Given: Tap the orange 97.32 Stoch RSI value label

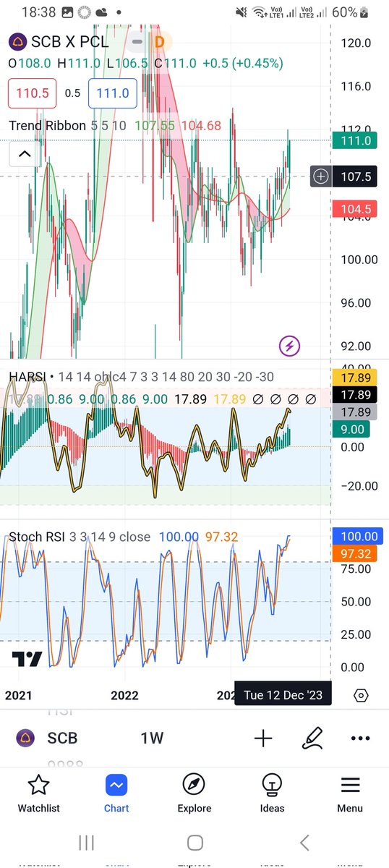Looking at the screenshot, I should tap(354, 553).
